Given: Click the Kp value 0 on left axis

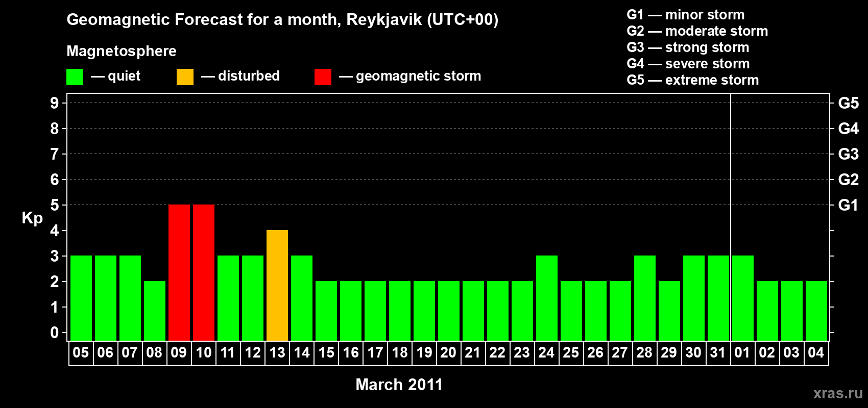Looking at the screenshot, I should 55,333.
